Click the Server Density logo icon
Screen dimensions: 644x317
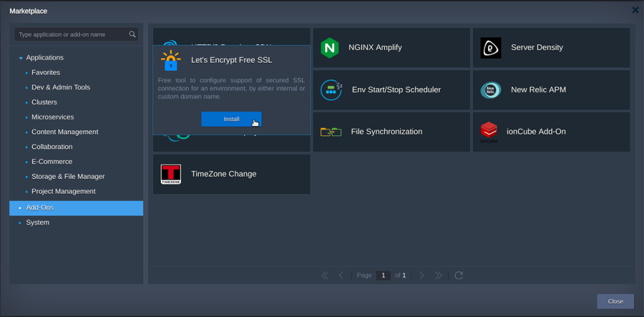tap(491, 48)
